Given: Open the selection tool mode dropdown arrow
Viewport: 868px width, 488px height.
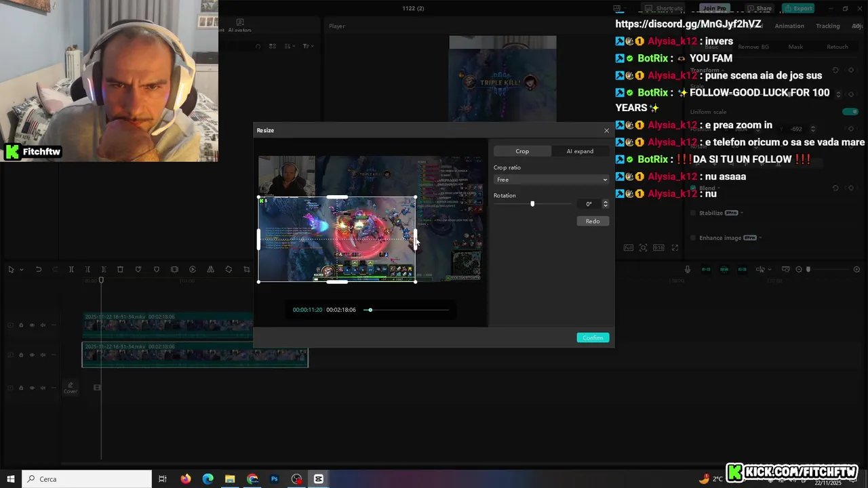Looking at the screenshot, I should point(22,270).
